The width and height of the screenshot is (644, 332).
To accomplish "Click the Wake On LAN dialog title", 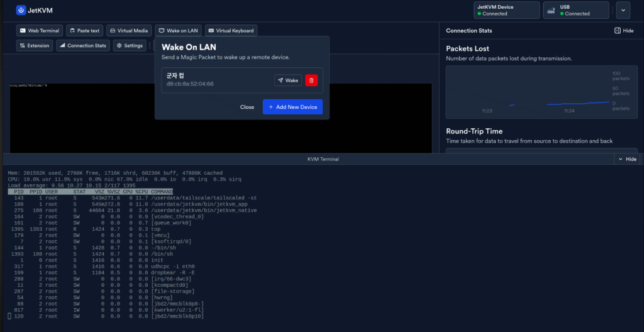I will coord(189,47).
